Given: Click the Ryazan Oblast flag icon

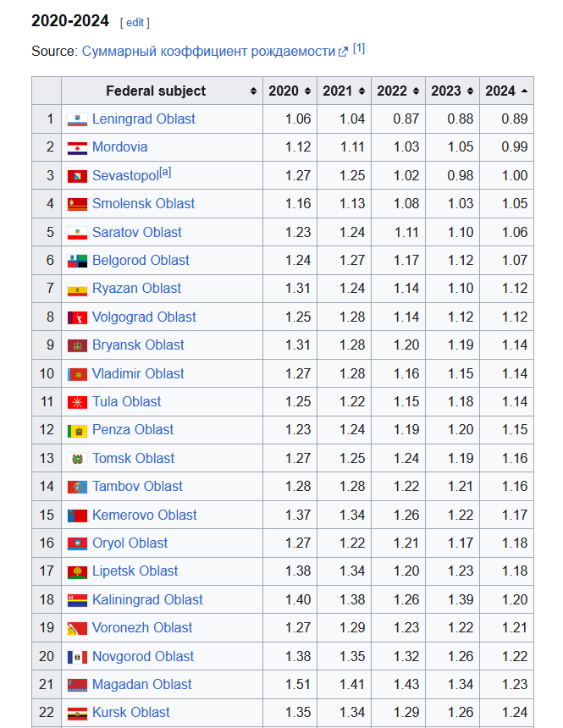Looking at the screenshot, I should point(77,290).
